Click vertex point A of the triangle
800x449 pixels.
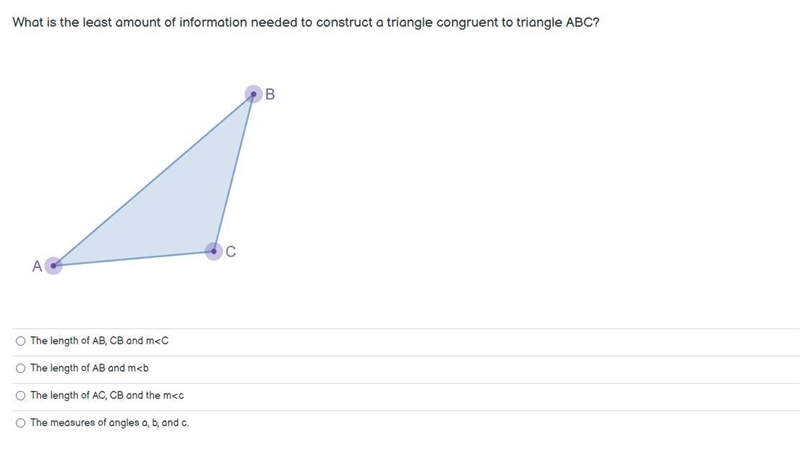54,265
